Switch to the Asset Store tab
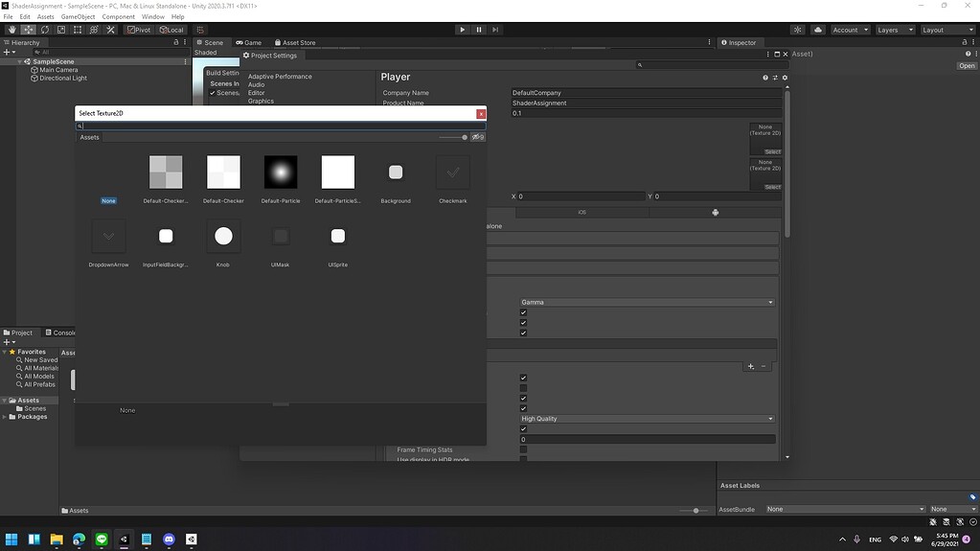 click(294, 42)
